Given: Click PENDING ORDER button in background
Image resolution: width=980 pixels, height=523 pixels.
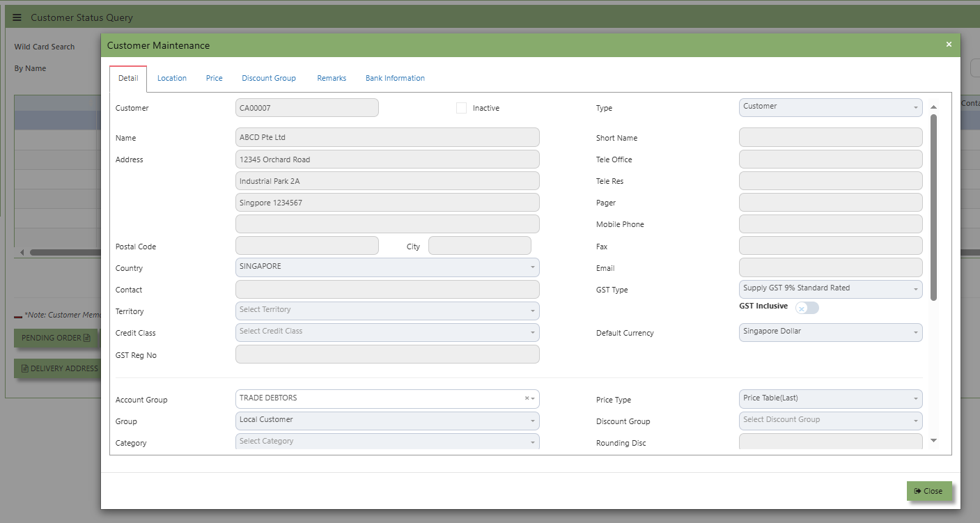Looking at the screenshot, I should (x=56, y=338).
